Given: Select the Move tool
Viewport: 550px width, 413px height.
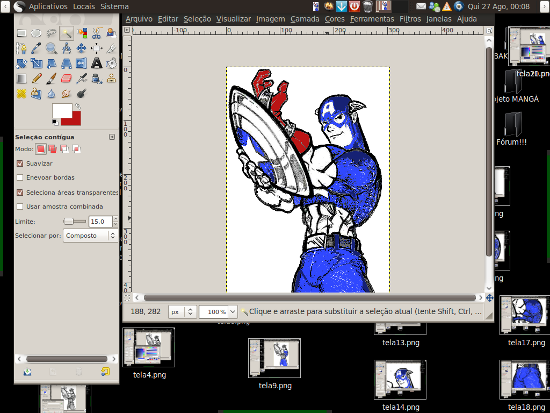Looking at the screenshot, I should (82, 48).
